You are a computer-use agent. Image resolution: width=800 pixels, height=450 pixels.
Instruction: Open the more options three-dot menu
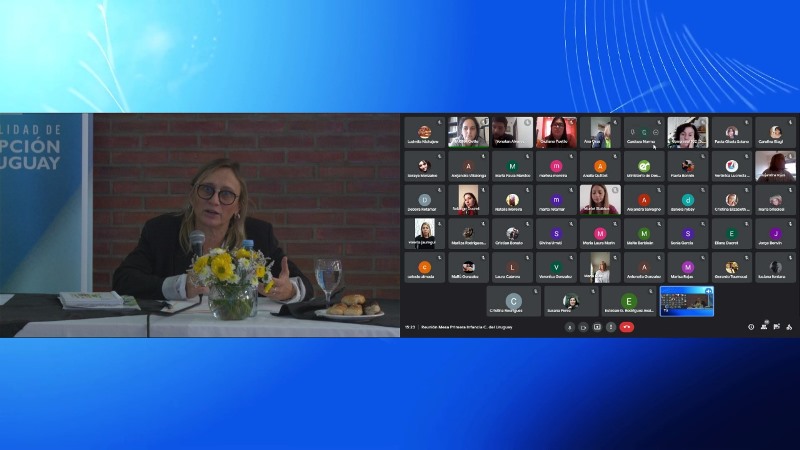610,327
